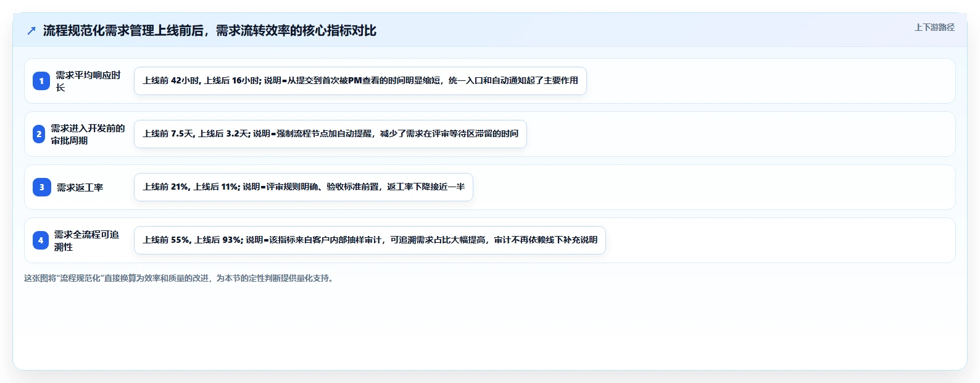Click the footnote starting 这张图将
Viewport: 980px width, 383px height.
(x=180, y=278)
